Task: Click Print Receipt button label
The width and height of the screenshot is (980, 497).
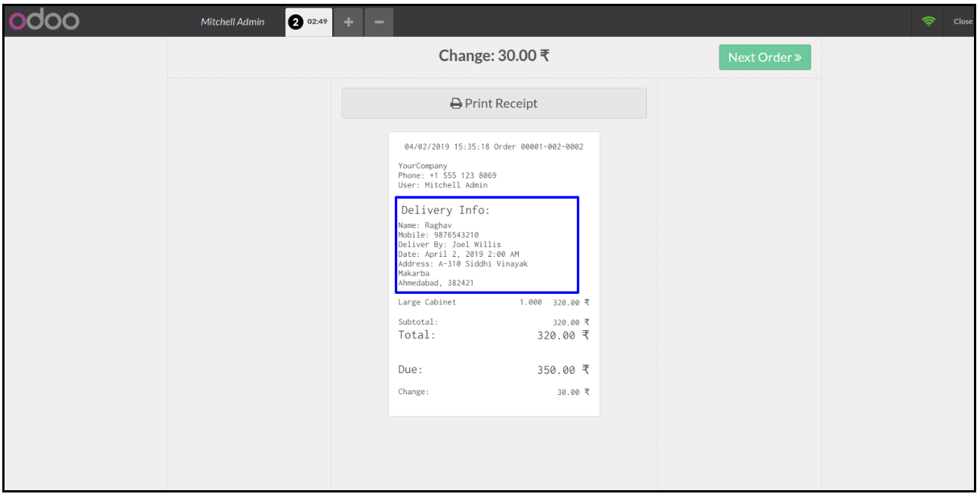Action: (x=501, y=103)
